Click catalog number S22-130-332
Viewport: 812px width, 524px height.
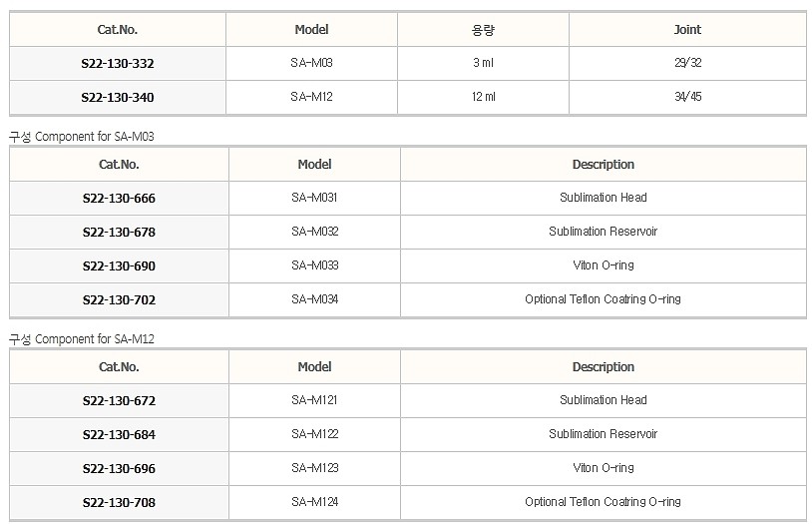(118, 63)
